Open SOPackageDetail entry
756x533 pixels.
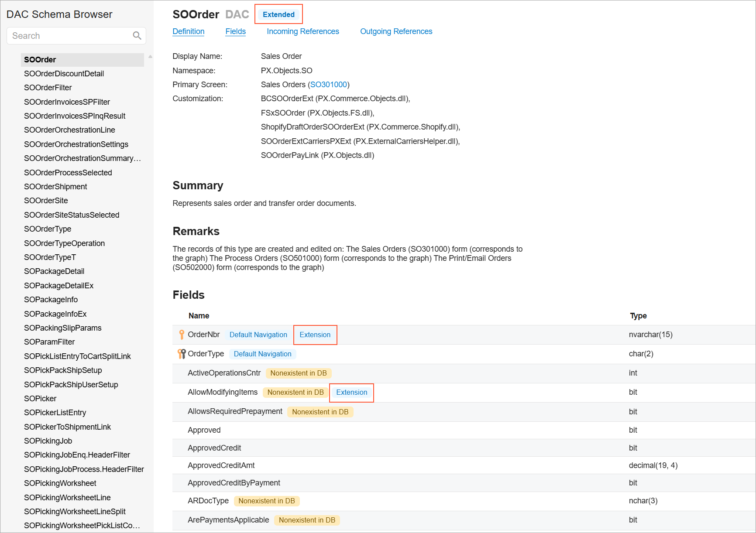[x=54, y=271]
